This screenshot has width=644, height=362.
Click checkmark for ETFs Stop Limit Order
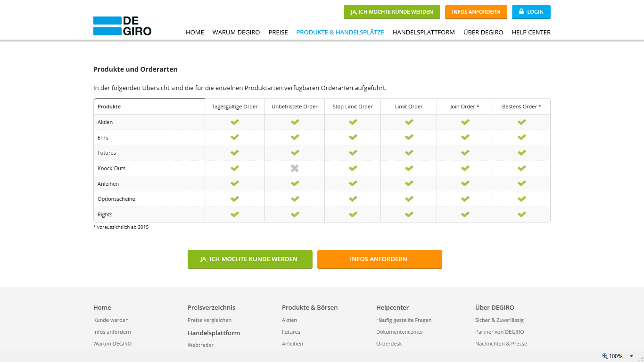click(x=353, y=138)
